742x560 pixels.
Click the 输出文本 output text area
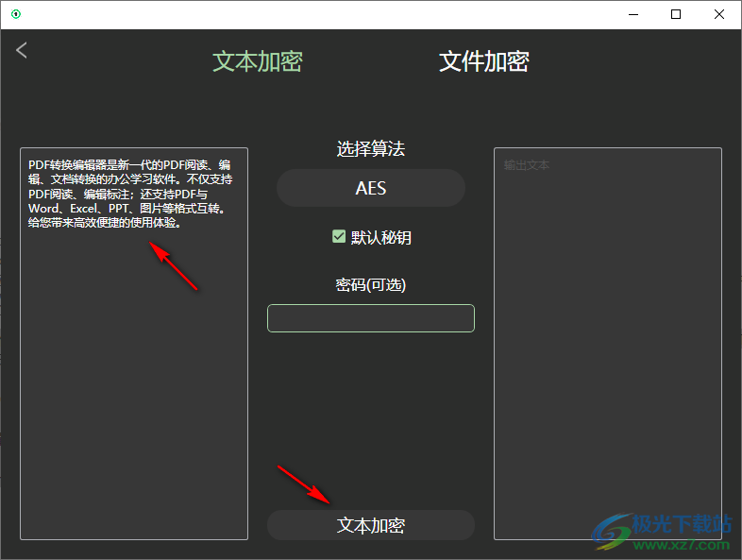(608, 344)
